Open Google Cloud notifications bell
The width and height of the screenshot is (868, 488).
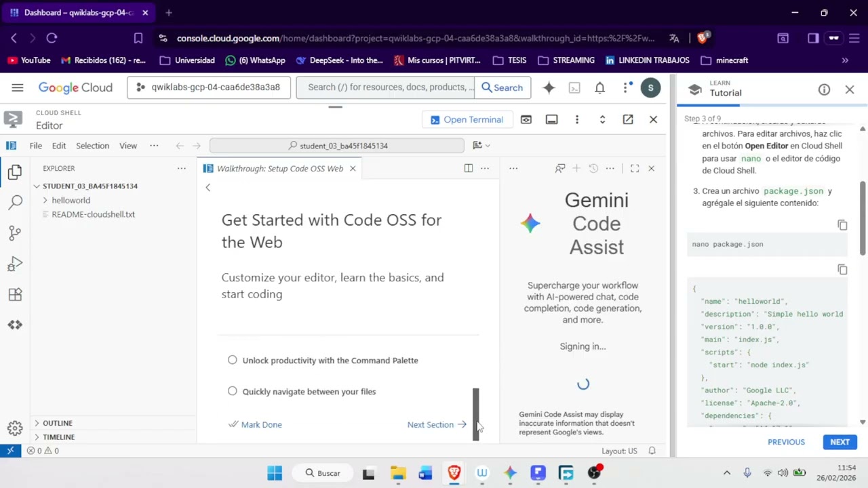(599, 87)
